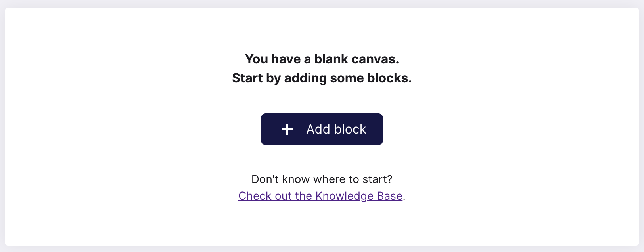Click the Add block button

click(322, 129)
